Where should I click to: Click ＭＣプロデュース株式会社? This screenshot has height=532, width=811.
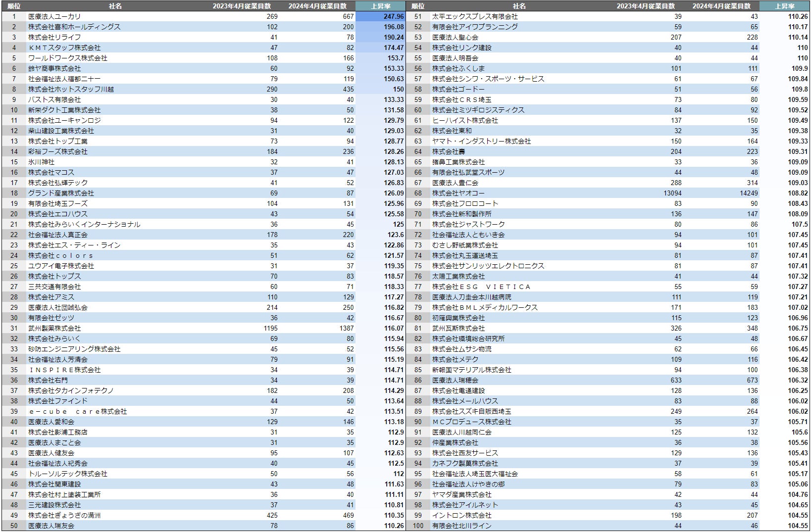(472, 422)
